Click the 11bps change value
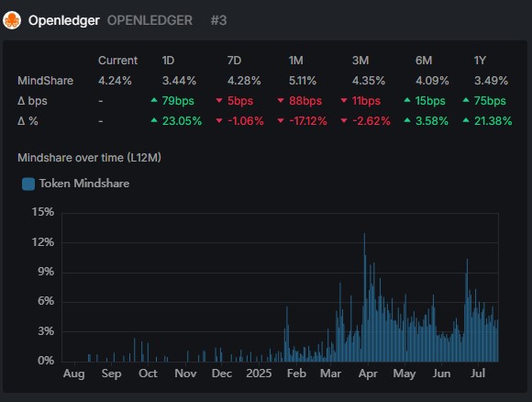This screenshot has width=532, height=402. click(x=366, y=101)
